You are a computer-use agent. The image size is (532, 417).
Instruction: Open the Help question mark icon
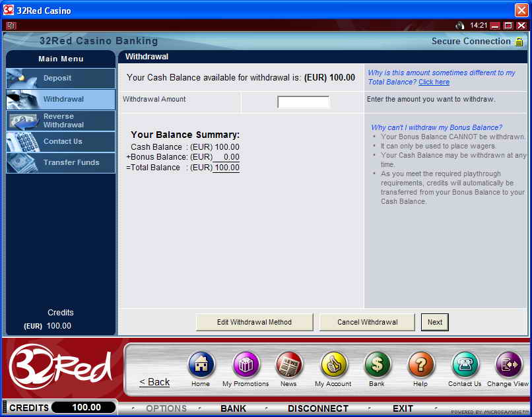pyautogui.click(x=420, y=365)
